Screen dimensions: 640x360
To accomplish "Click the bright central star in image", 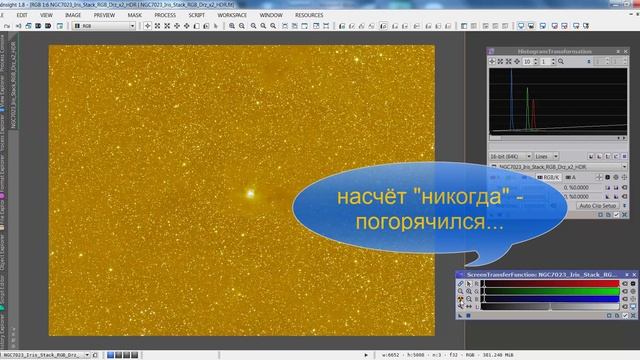I will click(x=250, y=193).
